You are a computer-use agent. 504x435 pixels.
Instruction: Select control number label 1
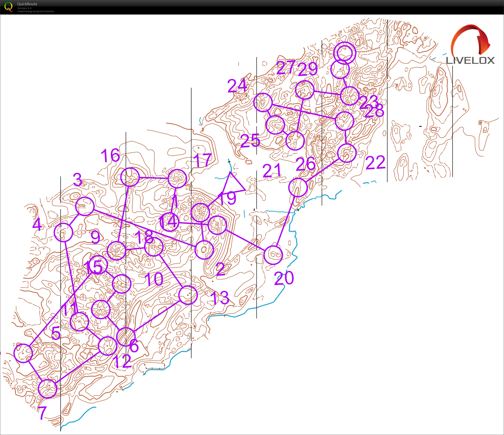point(175,201)
